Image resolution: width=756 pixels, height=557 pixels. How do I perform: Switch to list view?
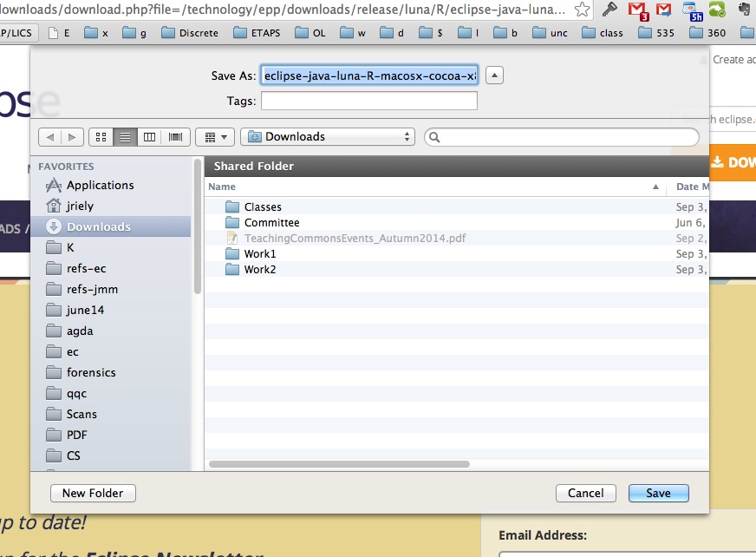click(124, 136)
